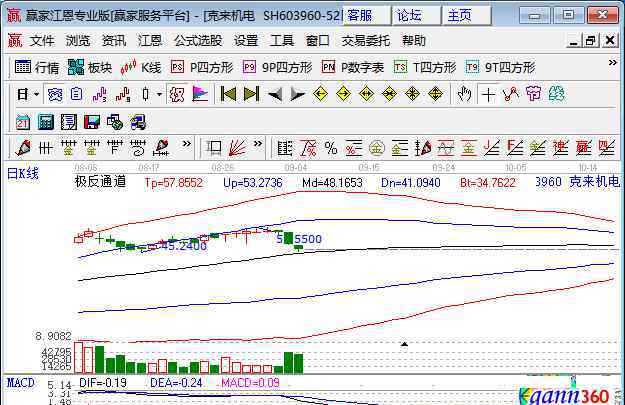625x405 pixels.
Task: Open the T四方形 tool
Action: (425, 67)
